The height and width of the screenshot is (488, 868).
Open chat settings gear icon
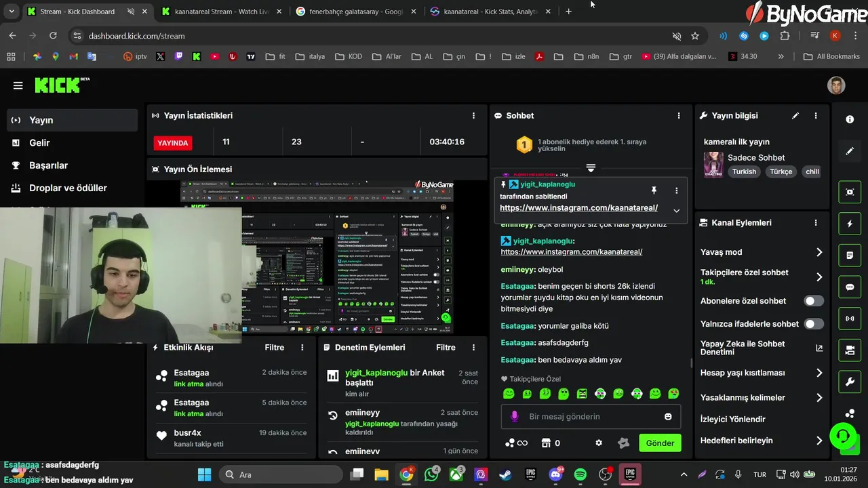(599, 443)
